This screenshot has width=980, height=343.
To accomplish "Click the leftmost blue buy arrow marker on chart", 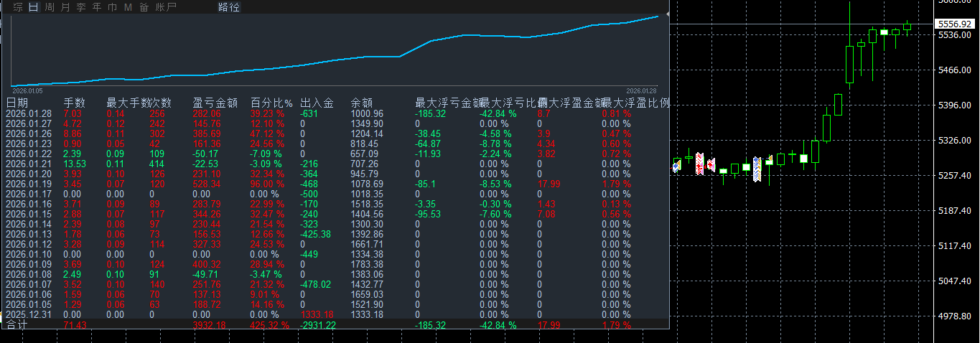I will pyautogui.click(x=676, y=166).
